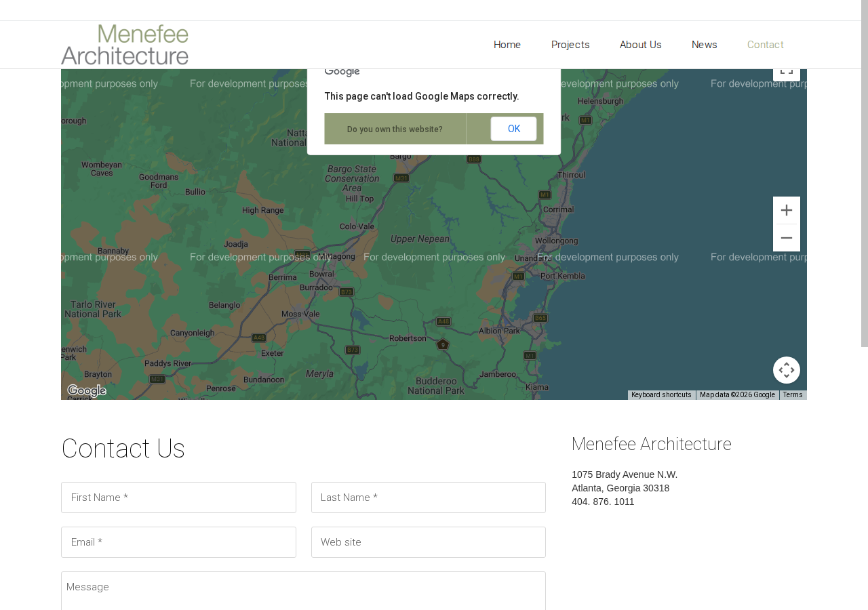The height and width of the screenshot is (610, 868).
Task: Click into the Email field
Action: point(178,542)
